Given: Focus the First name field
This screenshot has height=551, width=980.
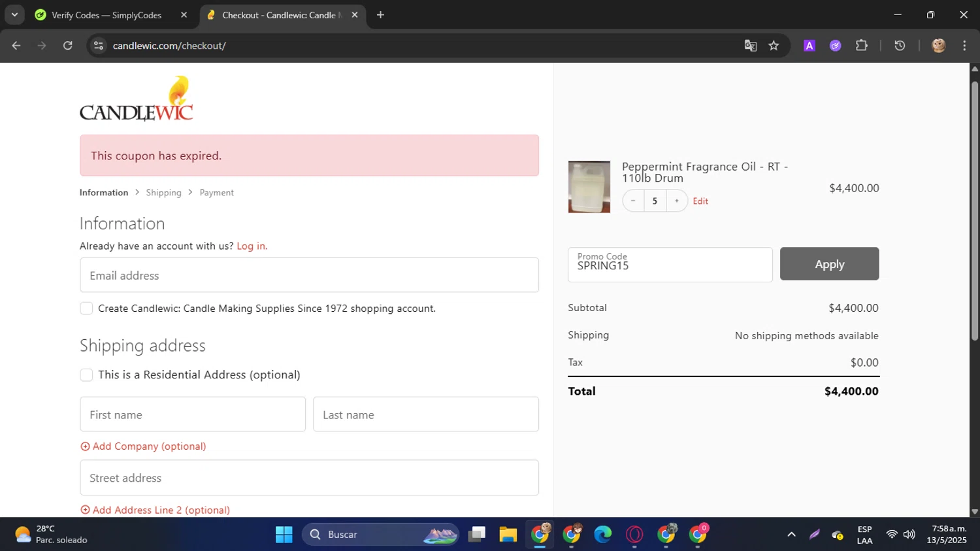Looking at the screenshot, I should tap(193, 414).
